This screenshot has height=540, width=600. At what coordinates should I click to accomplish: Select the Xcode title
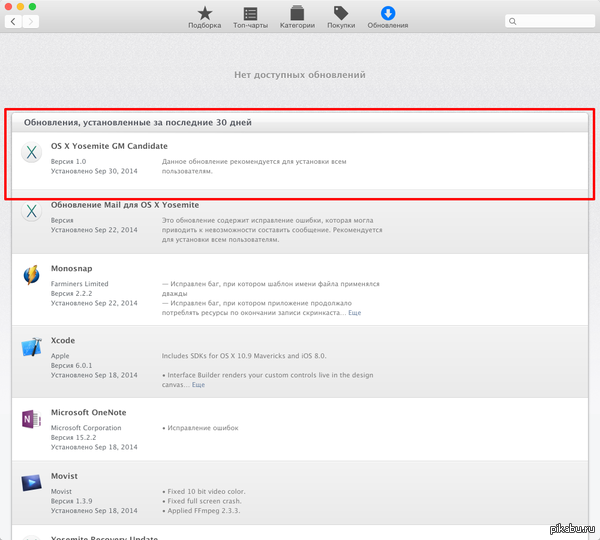(63, 341)
